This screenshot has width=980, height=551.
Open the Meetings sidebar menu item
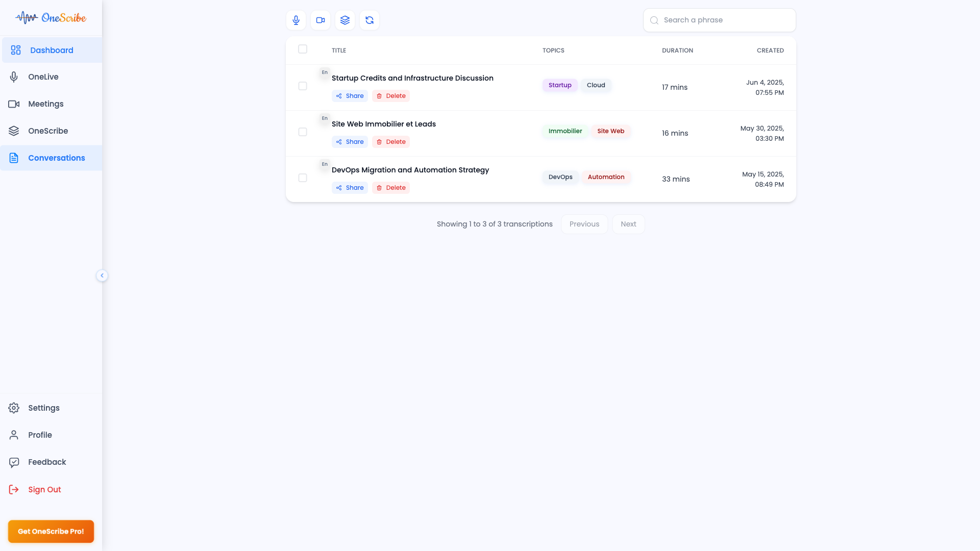click(x=46, y=104)
